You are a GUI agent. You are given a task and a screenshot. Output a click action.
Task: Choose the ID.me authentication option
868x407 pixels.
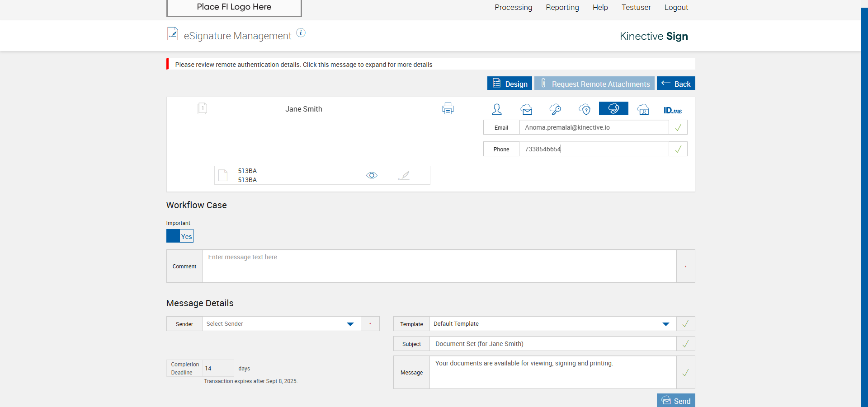click(x=672, y=110)
